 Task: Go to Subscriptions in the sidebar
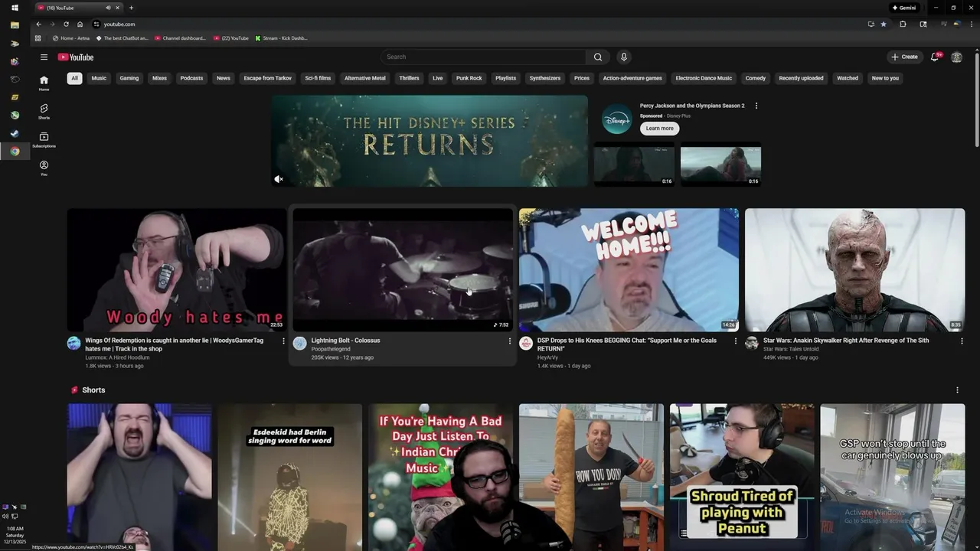44,139
